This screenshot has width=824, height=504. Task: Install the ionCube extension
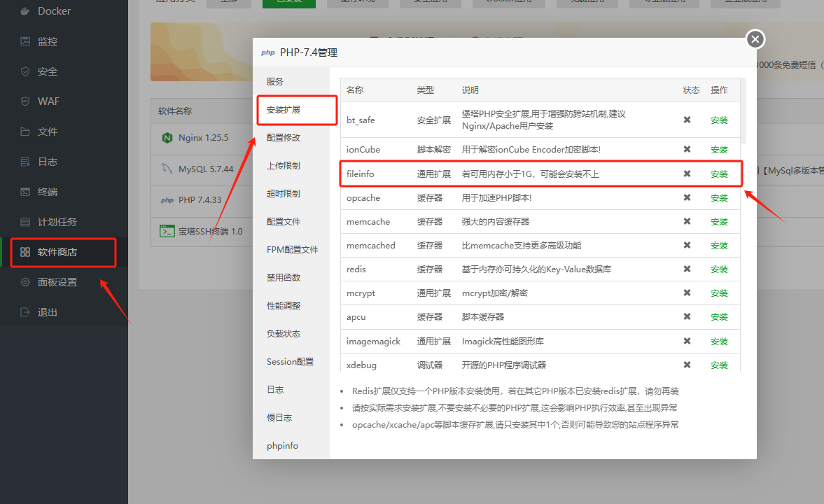(x=719, y=150)
